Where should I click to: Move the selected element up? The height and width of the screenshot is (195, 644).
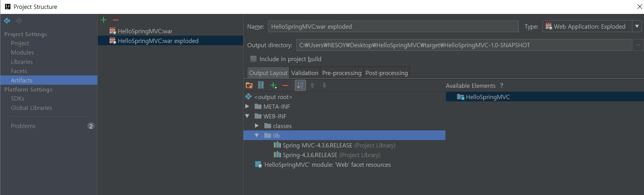tap(313, 85)
